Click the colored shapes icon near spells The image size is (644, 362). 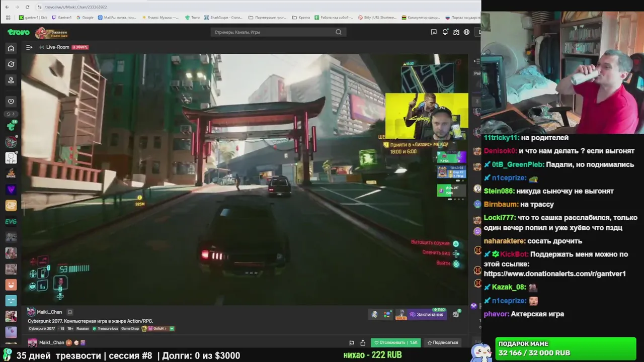pos(387,315)
